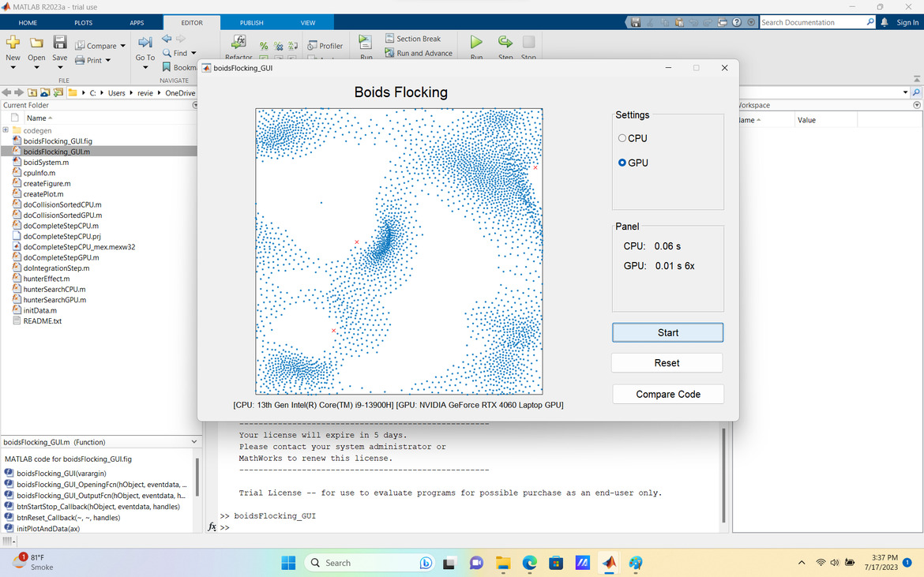Expand the Print dropdown arrow

pos(108,60)
